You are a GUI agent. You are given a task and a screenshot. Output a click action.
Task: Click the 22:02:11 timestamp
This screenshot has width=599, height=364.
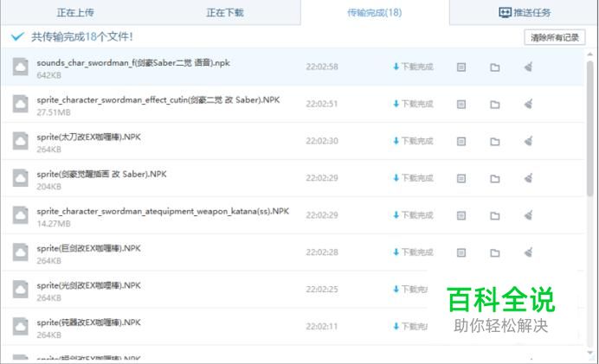pos(322,326)
